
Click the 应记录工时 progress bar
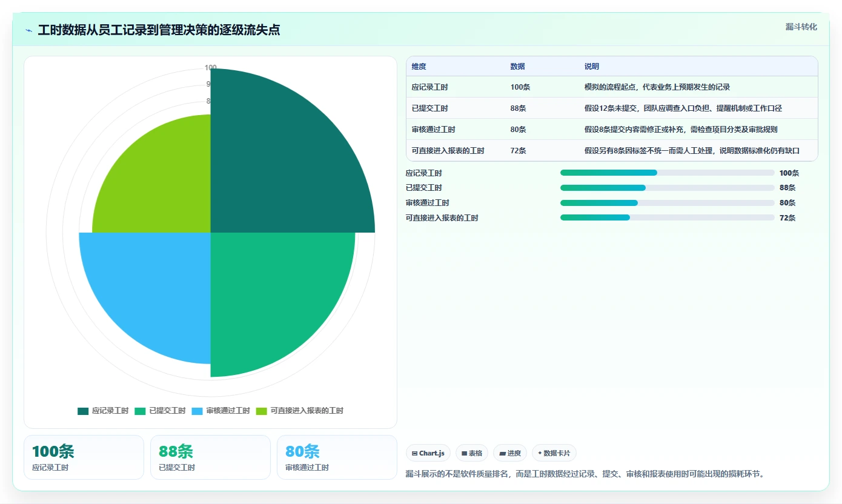click(667, 173)
